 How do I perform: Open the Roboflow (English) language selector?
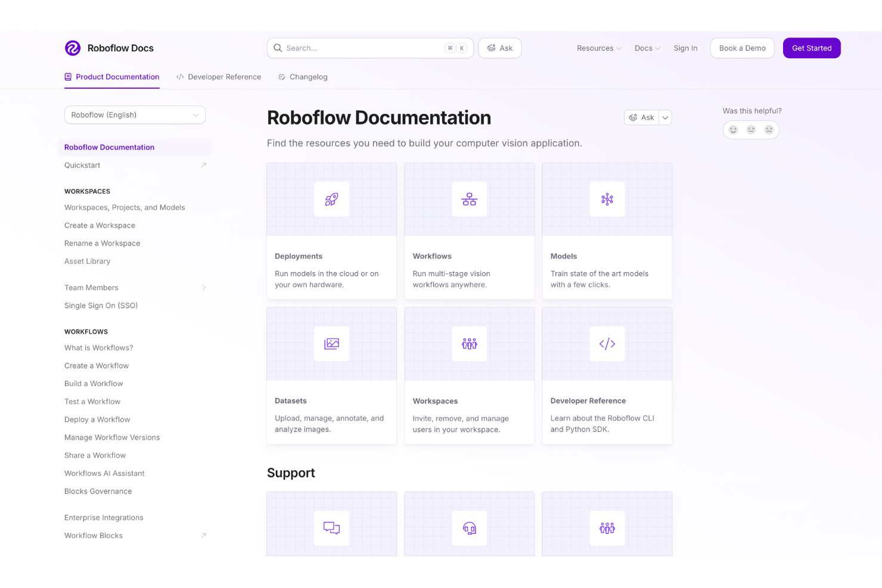tap(135, 114)
